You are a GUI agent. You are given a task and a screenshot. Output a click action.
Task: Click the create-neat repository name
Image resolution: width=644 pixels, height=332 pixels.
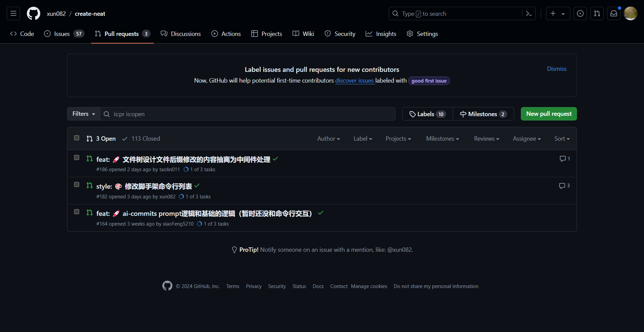[90, 14]
